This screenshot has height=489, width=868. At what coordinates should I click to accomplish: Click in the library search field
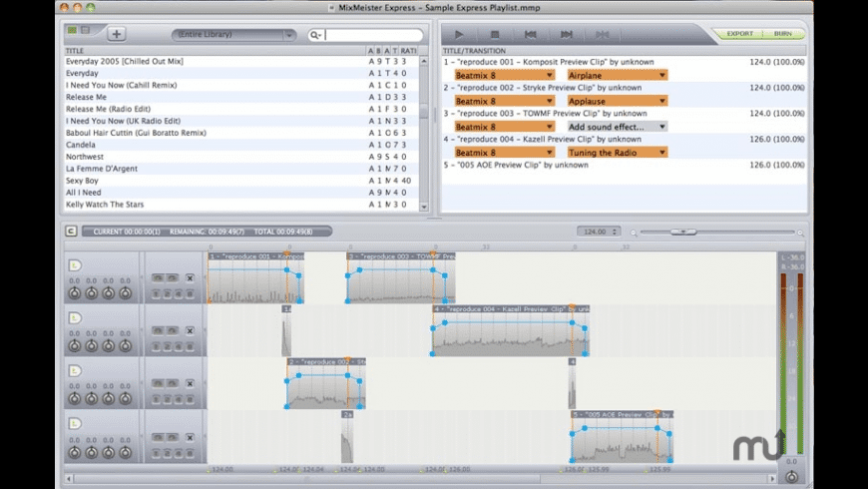(x=373, y=35)
